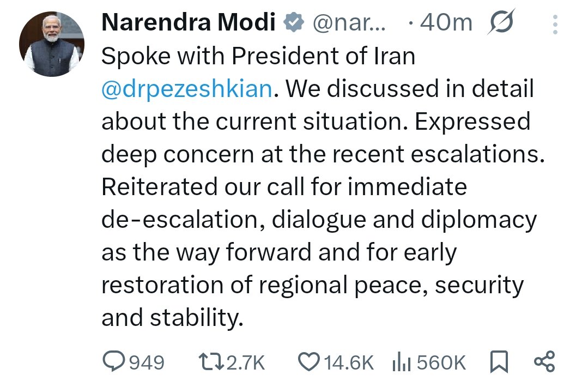The image size is (588, 387).
Task: Visit the @drpezeshkian mention link
Action: pyautogui.click(x=186, y=89)
